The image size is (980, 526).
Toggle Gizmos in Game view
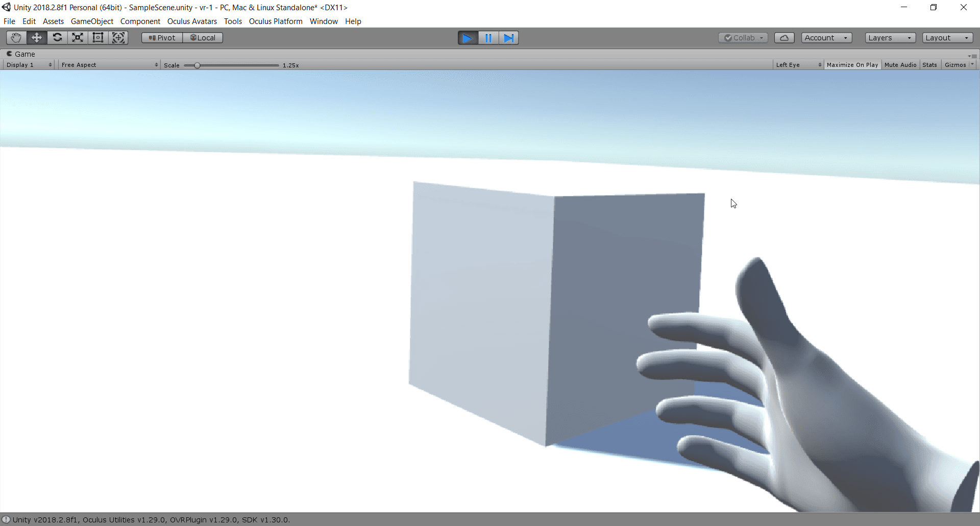tap(955, 65)
